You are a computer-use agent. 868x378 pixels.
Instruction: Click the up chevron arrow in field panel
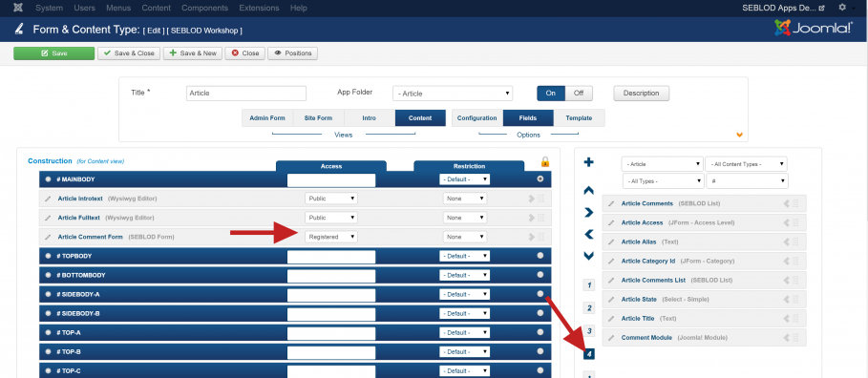pos(589,190)
